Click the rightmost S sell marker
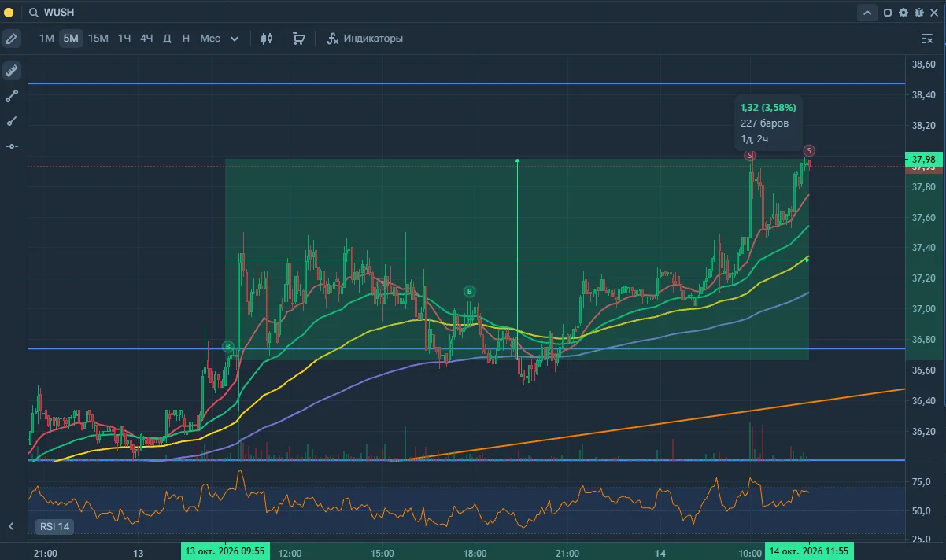The image size is (946, 560). click(809, 150)
